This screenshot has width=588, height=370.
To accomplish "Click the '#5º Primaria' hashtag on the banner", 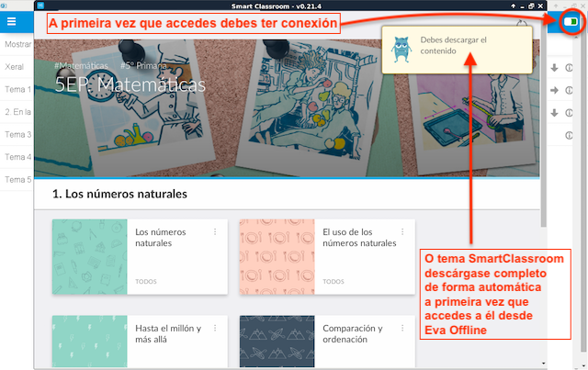I will click(x=143, y=65).
